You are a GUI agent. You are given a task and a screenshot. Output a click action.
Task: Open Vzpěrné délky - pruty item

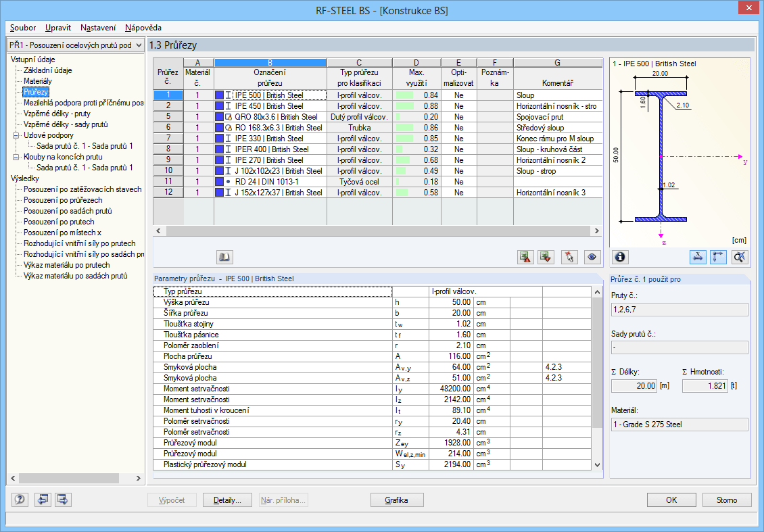(57, 114)
